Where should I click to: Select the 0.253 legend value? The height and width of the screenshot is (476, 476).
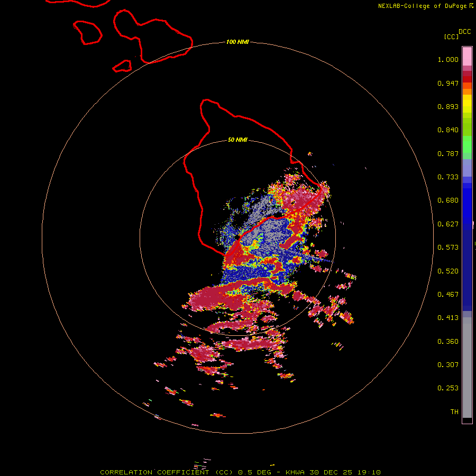click(448, 388)
